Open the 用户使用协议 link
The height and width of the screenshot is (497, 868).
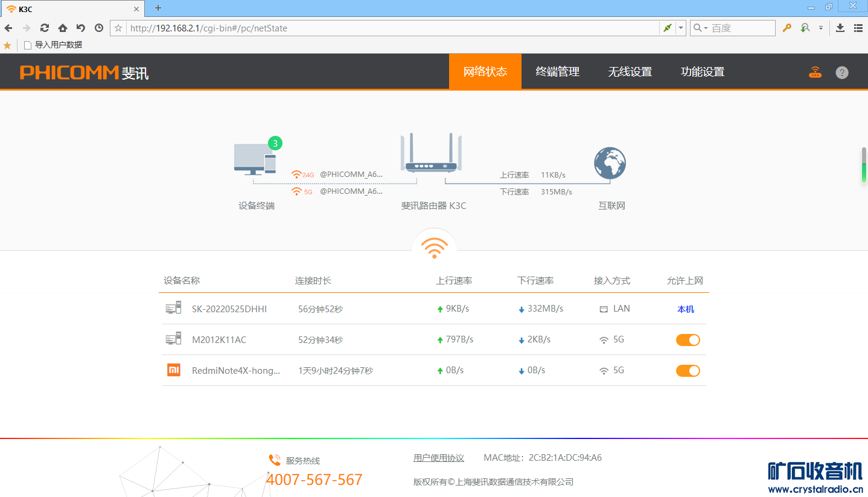pos(439,458)
